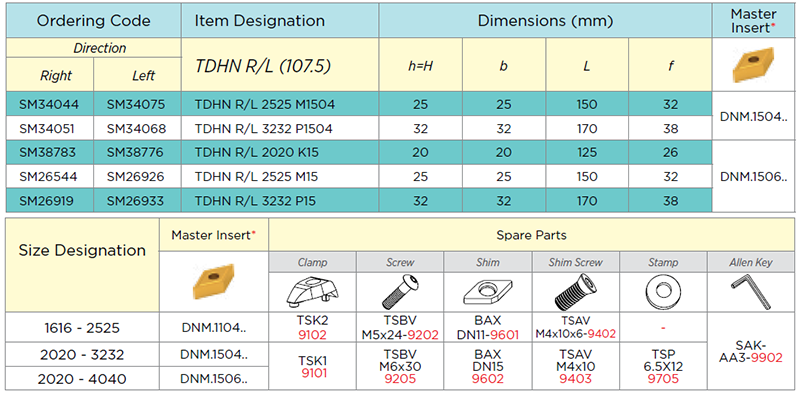Click the Spare Parts header
The height and width of the screenshot is (396, 800).
tap(531, 235)
